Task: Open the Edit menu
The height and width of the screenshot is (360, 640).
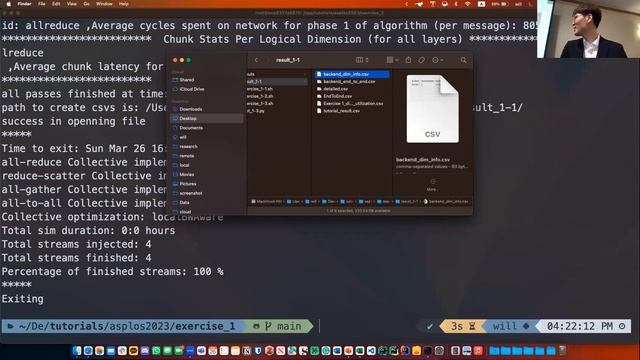Action: [x=56, y=4]
